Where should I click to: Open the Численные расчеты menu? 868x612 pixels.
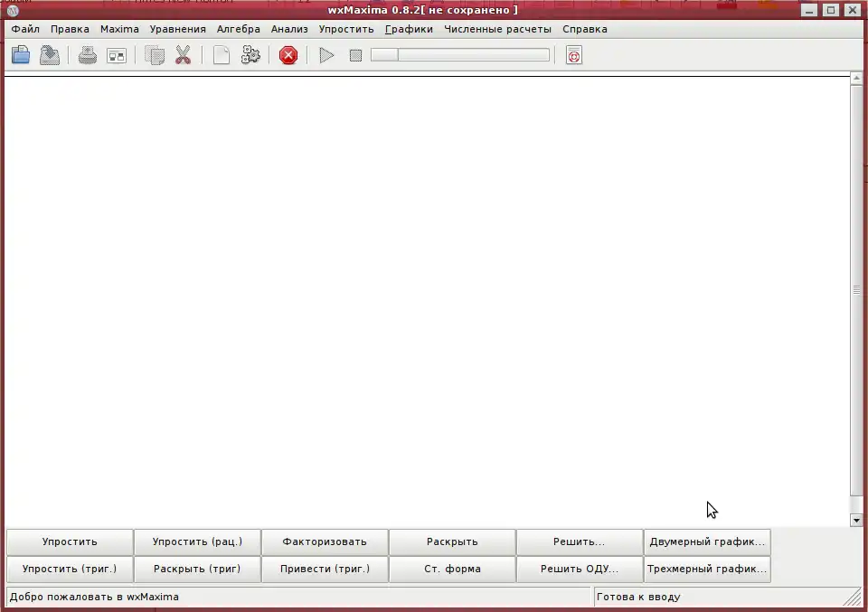(x=497, y=29)
